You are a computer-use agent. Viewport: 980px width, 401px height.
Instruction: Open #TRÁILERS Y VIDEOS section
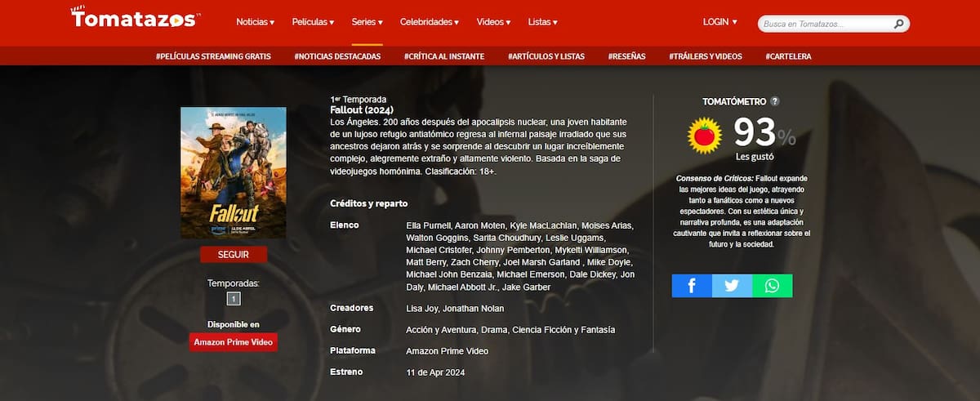[x=706, y=56]
